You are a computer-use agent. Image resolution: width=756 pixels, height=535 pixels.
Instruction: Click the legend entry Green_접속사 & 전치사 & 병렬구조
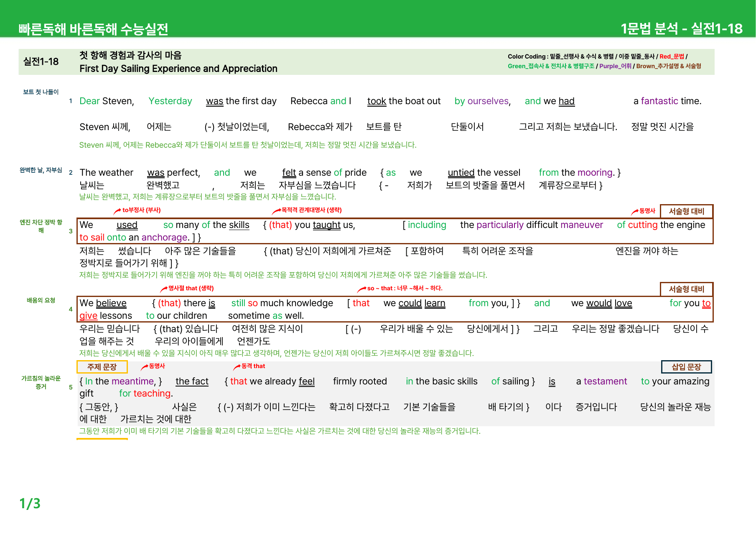[551, 66]
